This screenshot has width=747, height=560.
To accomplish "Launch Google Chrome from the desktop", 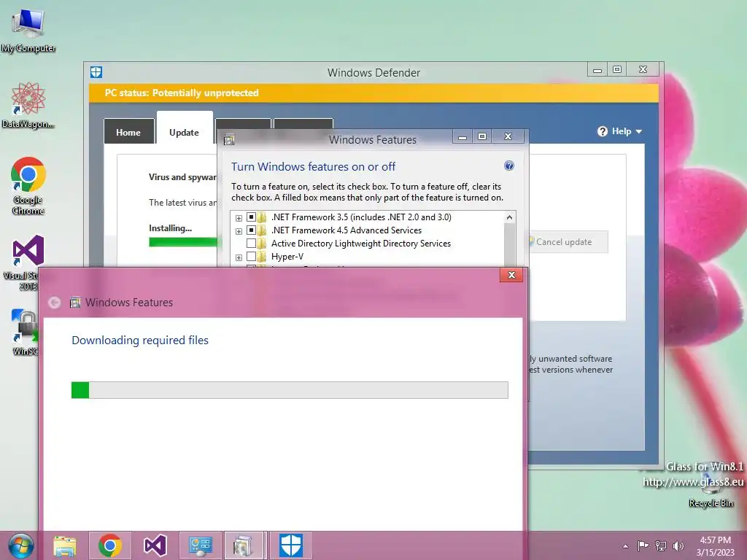I will click(28, 186).
